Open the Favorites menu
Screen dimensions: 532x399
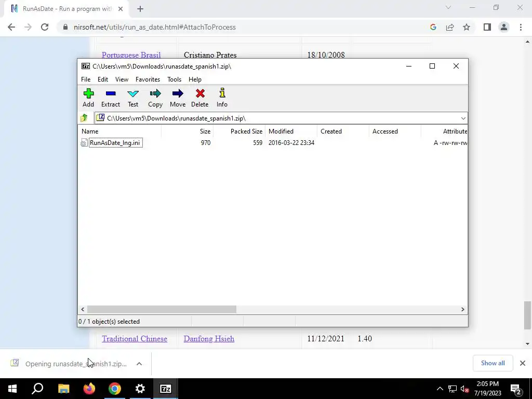[x=148, y=79]
